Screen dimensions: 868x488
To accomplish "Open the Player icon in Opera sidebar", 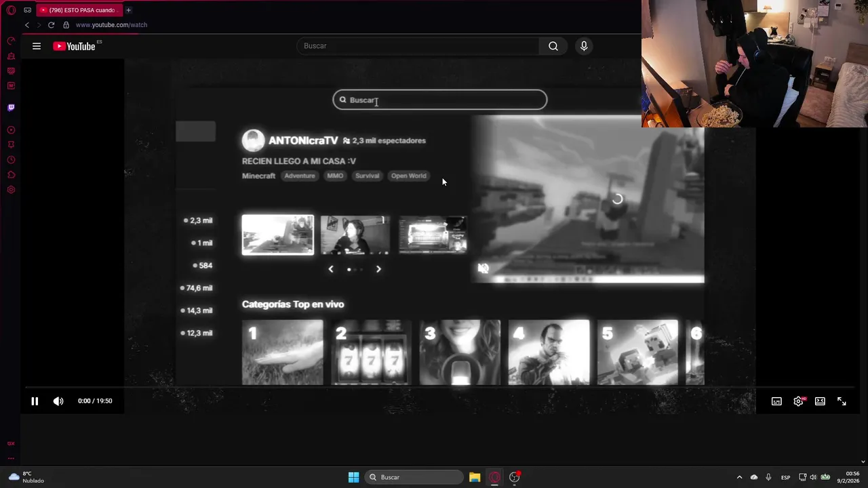I will (x=11, y=130).
